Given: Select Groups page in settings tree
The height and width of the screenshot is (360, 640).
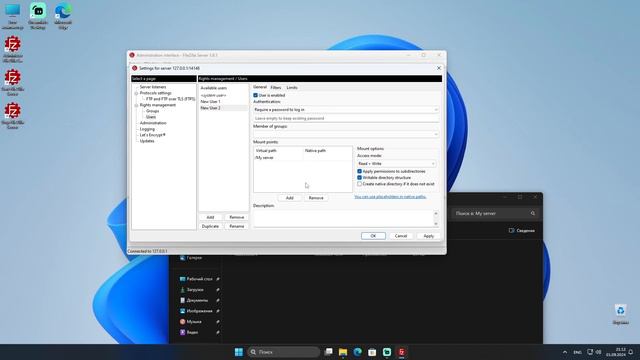Looking at the screenshot, I should (153, 111).
